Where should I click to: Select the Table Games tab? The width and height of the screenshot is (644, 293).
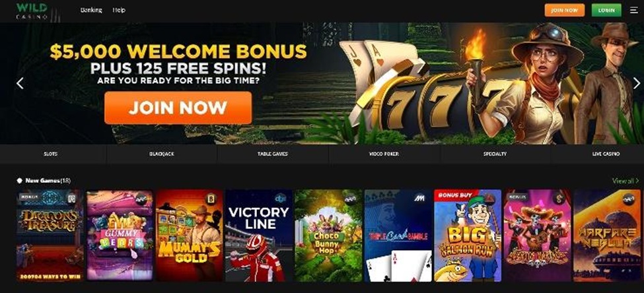point(273,154)
